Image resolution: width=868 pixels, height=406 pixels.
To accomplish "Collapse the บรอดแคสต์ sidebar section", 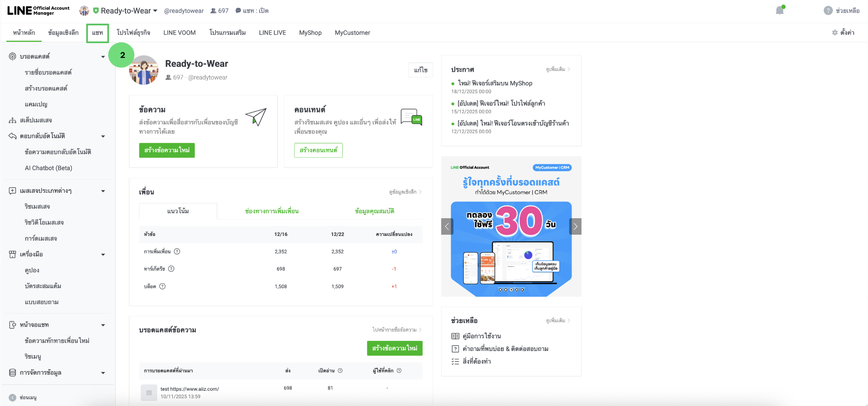I will click(x=103, y=57).
